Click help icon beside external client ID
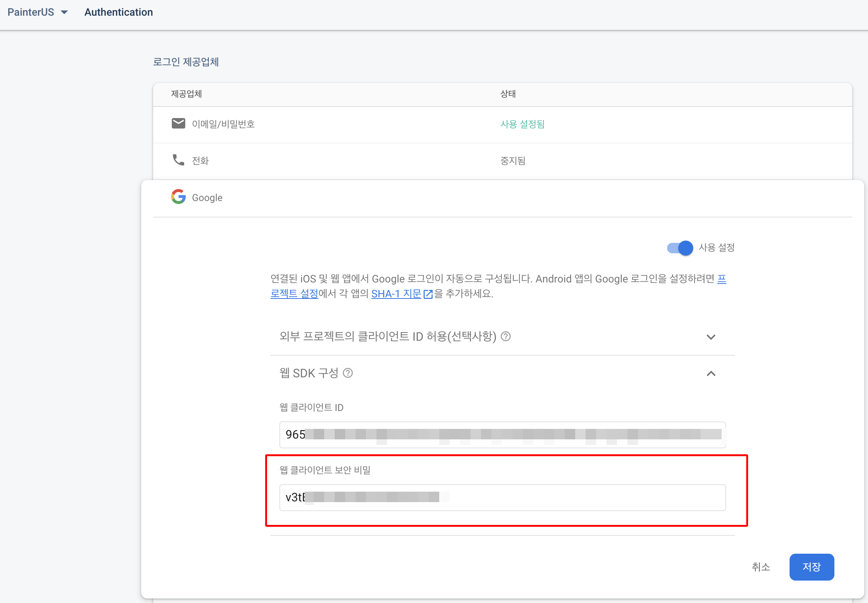This screenshot has height=603, width=868. [x=505, y=336]
